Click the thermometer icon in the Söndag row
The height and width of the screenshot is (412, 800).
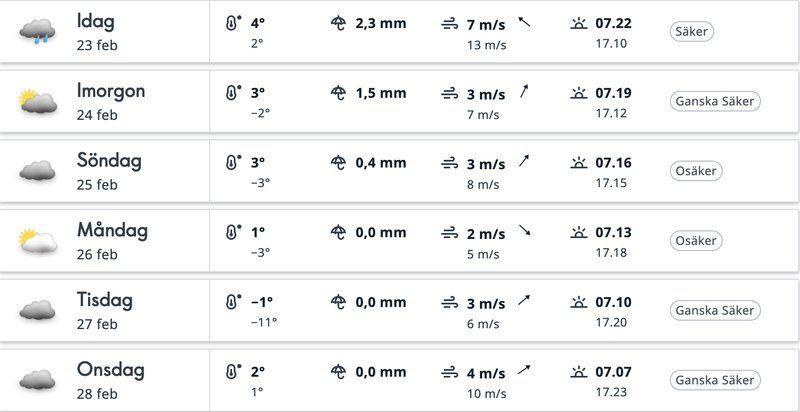(233, 162)
